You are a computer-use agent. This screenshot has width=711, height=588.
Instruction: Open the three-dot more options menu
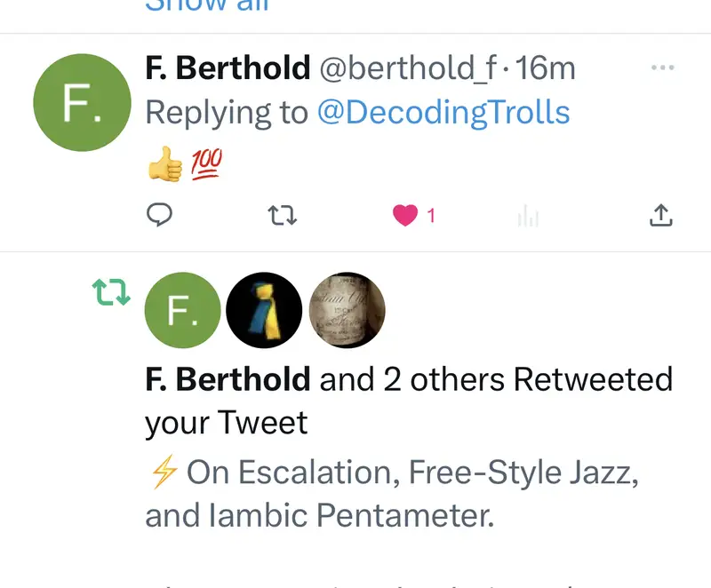click(662, 68)
